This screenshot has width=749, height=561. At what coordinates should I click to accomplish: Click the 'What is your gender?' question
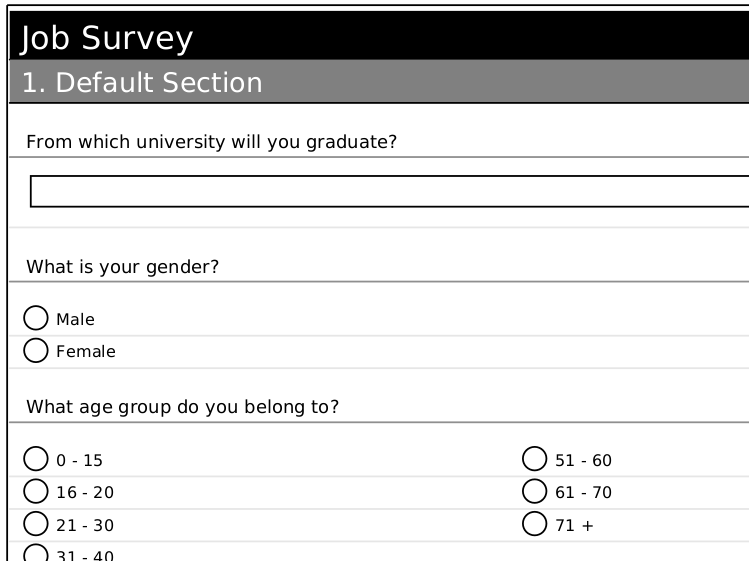(123, 267)
